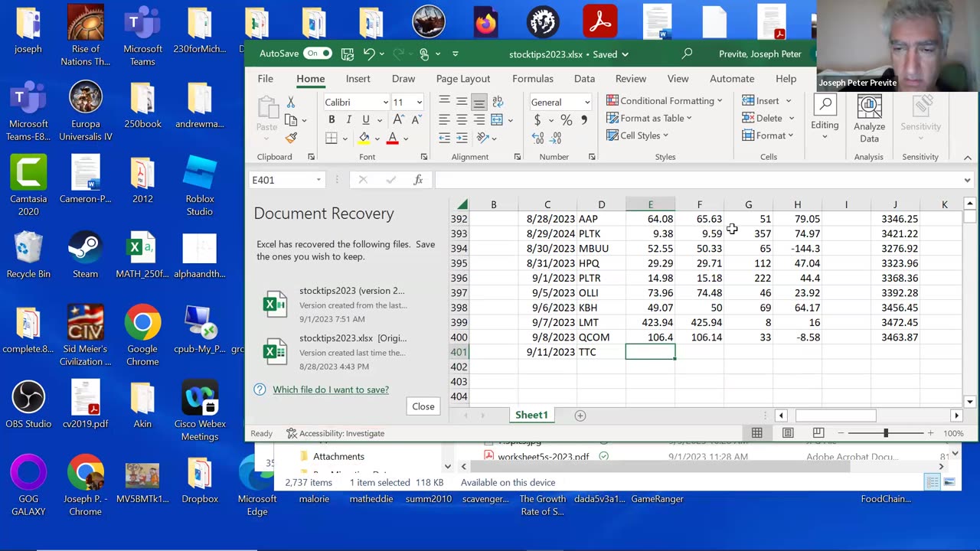980x551 pixels.
Task: Toggle the Bottom Align button
Action: [479, 101]
